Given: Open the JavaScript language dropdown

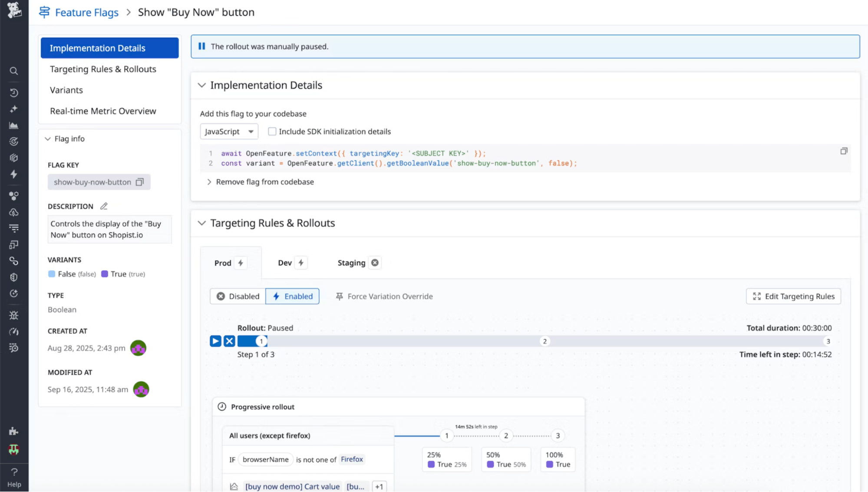Looking at the screenshot, I should 229,131.
